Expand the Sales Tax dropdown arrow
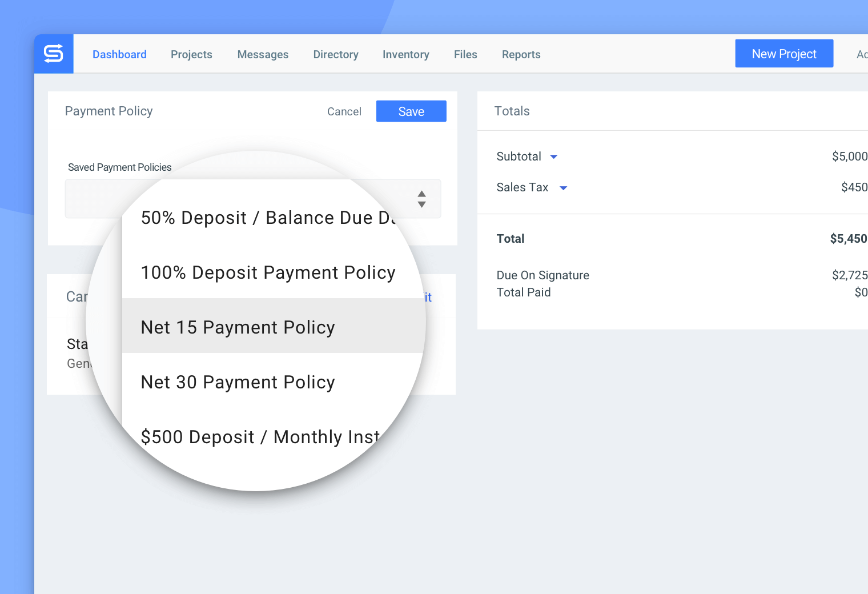Screen dimensions: 868x594 point(563,188)
